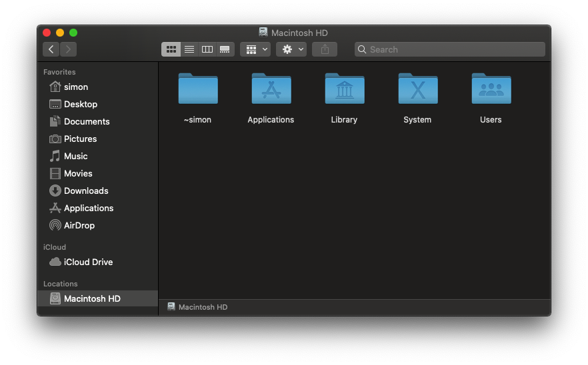588x365 pixels.
Task: Switch to list view
Action: [x=189, y=49]
